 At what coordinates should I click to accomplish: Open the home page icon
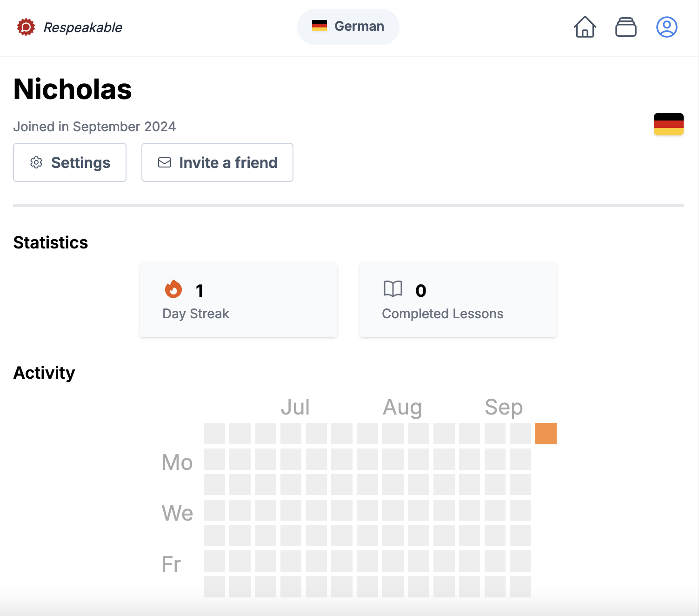(x=585, y=27)
